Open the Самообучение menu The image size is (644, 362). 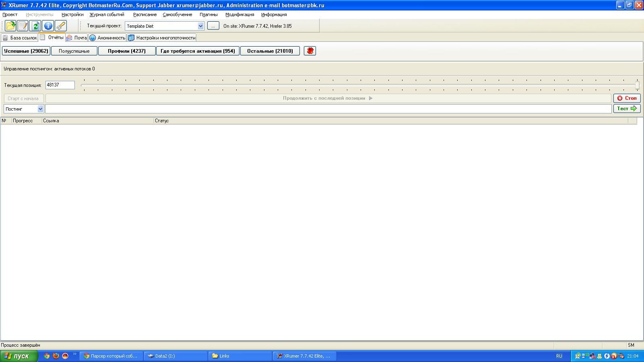coord(177,14)
